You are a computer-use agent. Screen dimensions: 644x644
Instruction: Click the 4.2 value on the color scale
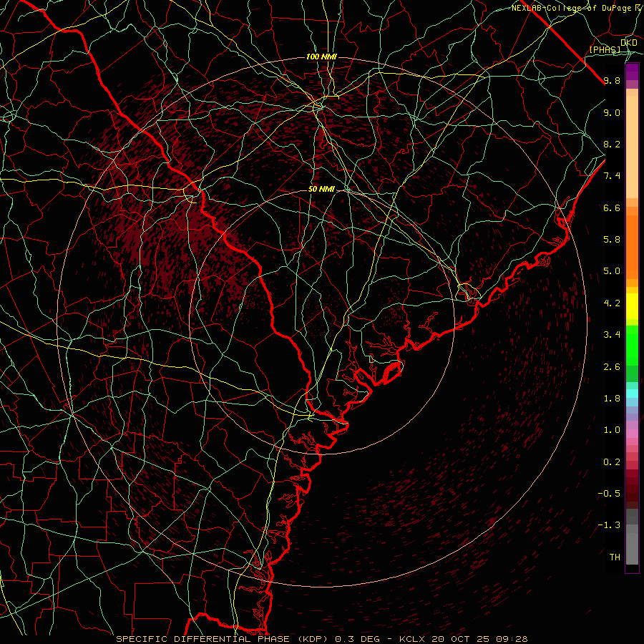pyautogui.click(x=612, y=303)
